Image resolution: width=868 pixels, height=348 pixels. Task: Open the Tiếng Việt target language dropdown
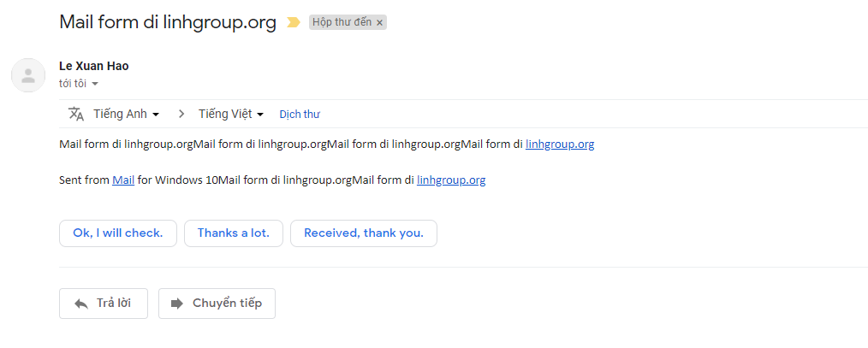coord(231,114)
